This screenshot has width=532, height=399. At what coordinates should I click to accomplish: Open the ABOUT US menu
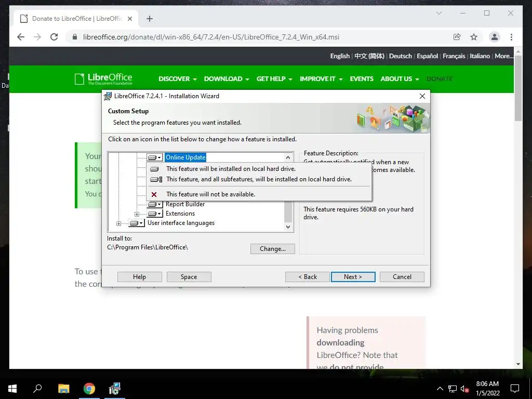400,79
